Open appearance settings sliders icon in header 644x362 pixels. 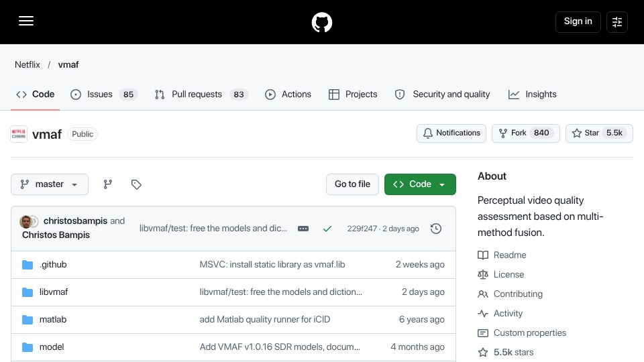click(617, 22)
